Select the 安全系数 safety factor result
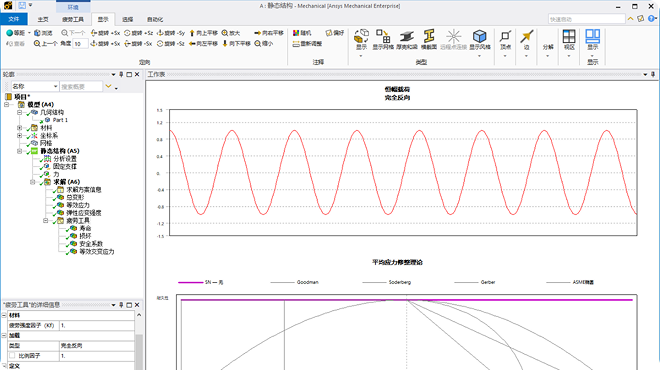The width and height of the screenshot is (660, 370). coord(91,244)
